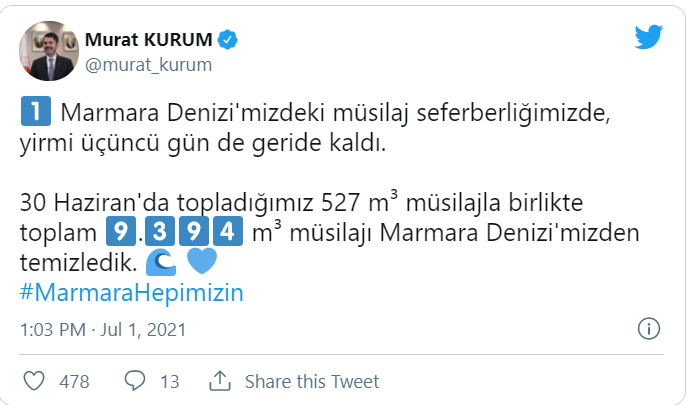Open the tweet info icon

tap(649, 328)
